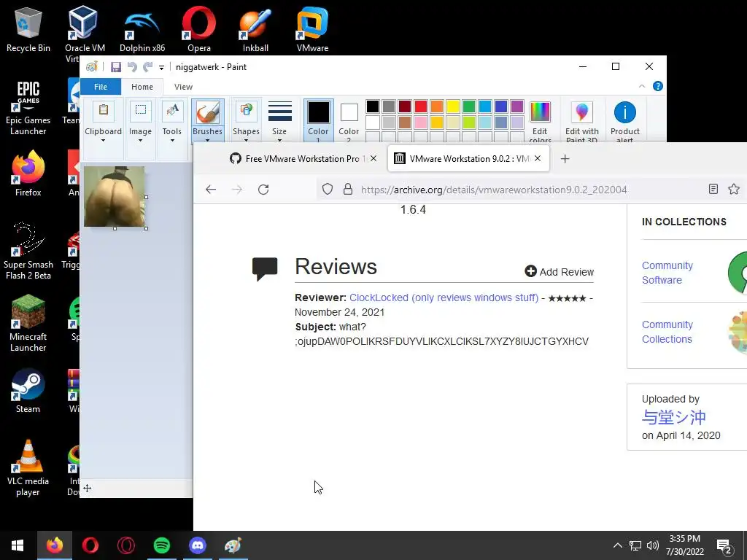Open Super Smash Flash 2 Beta icon
The height and width of the screenshot is (560, 747).
click(x=28, y=252)
